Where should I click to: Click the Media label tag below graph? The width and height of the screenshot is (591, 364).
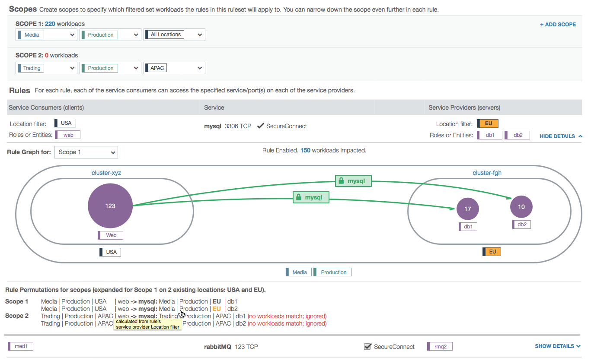pyautogui.click(x=299, y=272)
